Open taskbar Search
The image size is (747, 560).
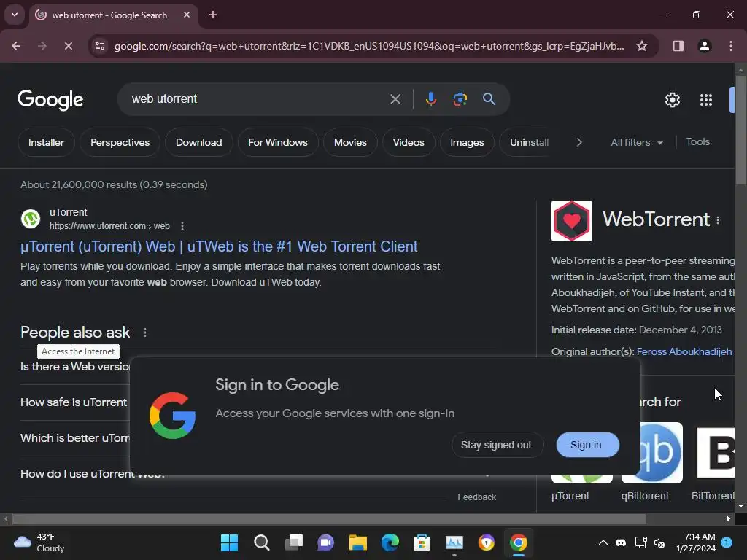(262, 542)
